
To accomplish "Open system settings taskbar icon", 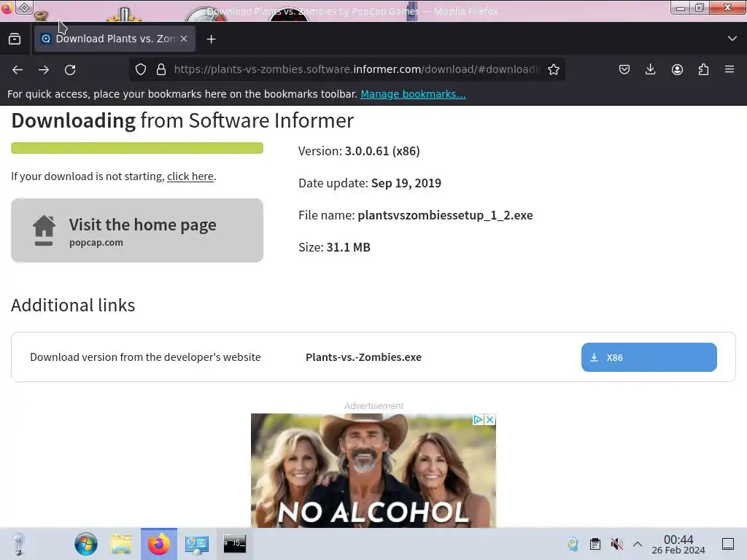I will pyautogui.click(x=197, y=544).
